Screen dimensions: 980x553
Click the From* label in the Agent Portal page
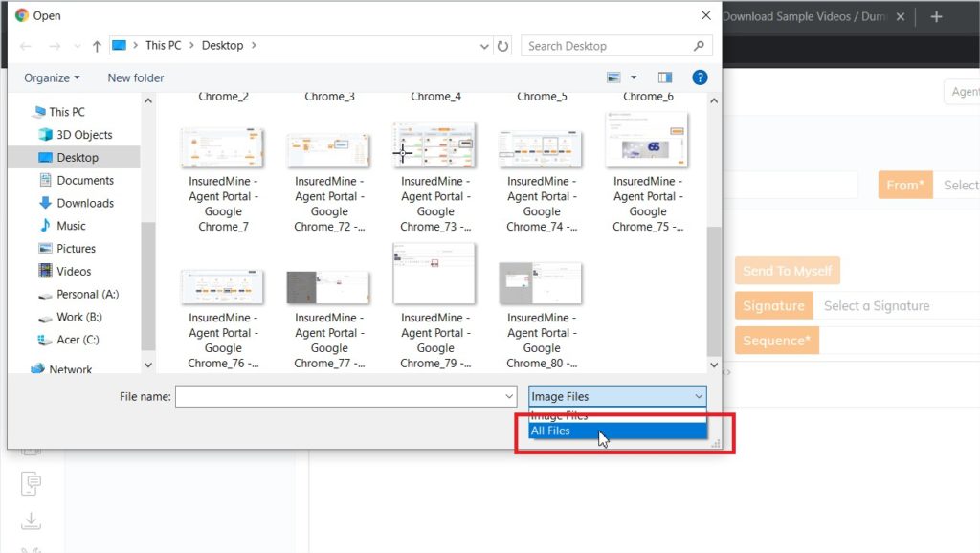click(x=905, y=185)
